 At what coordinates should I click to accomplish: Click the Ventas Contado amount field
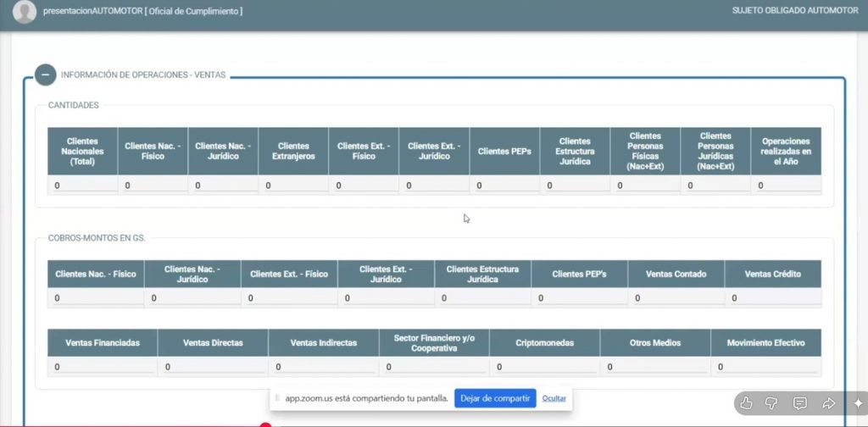[676, 298]
